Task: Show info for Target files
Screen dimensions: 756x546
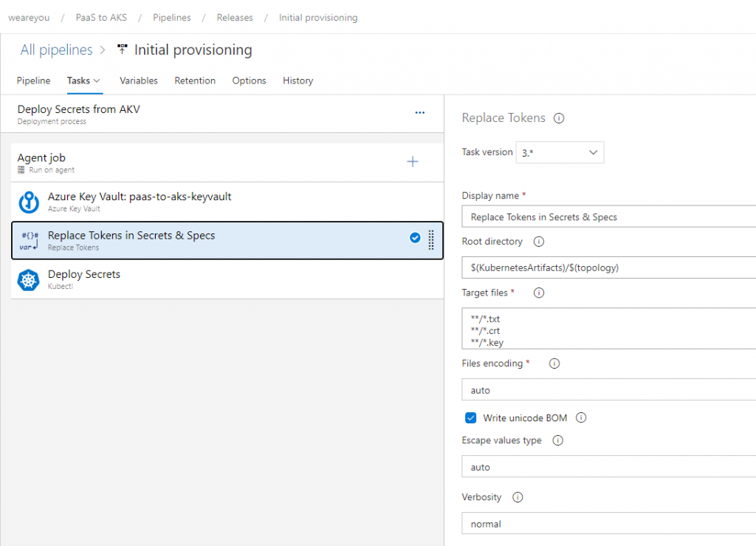Action: [538, 293]
